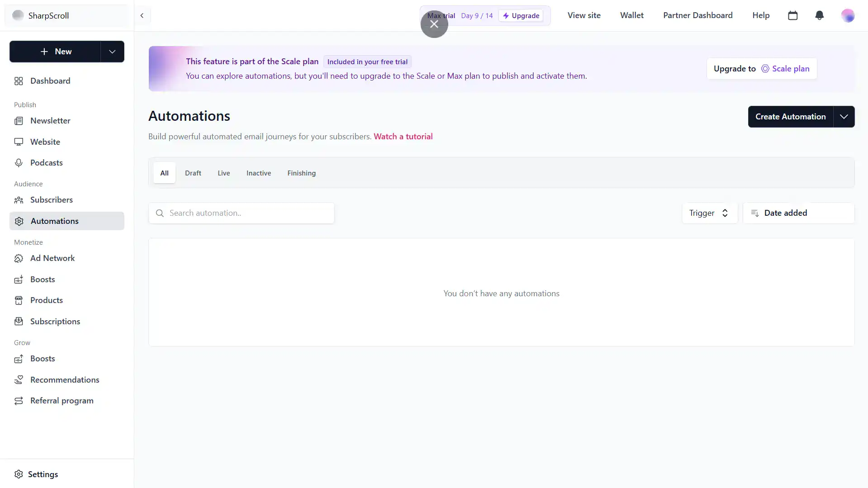Open Recommendations in the sidebar

click(x=67, y=380)
